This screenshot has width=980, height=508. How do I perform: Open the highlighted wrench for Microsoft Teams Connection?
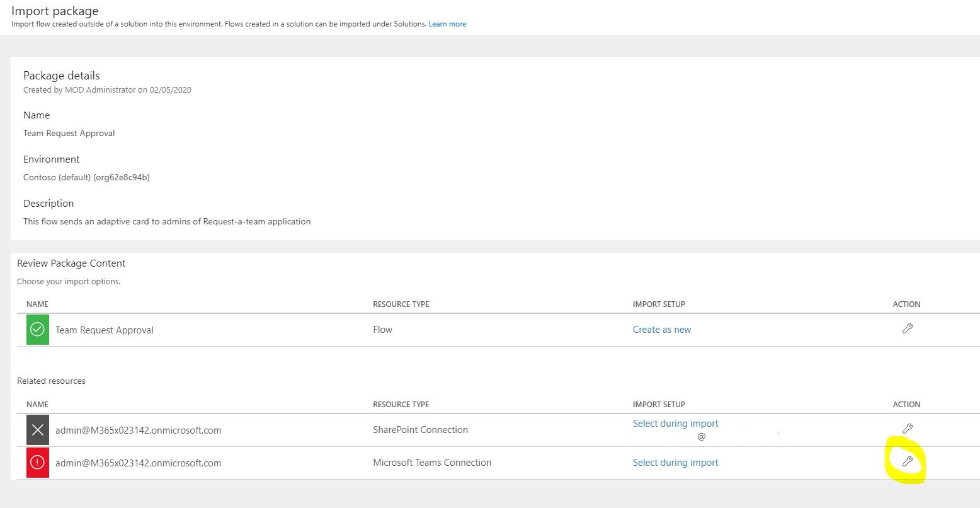coord(907,461)
